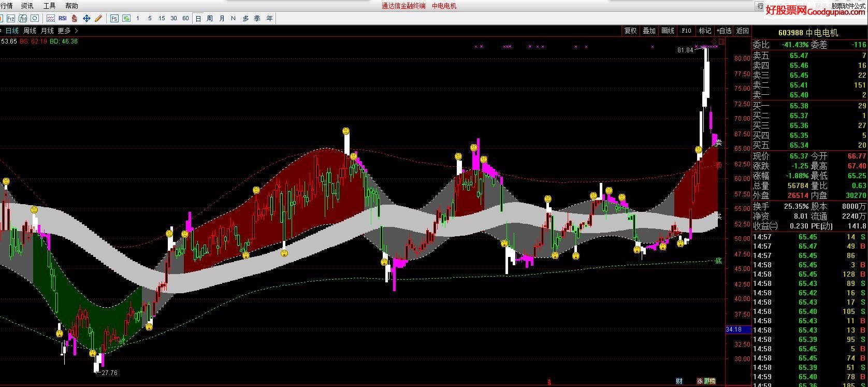
Task: Click the chevron arrow after 更多
Action: (76, 31)
